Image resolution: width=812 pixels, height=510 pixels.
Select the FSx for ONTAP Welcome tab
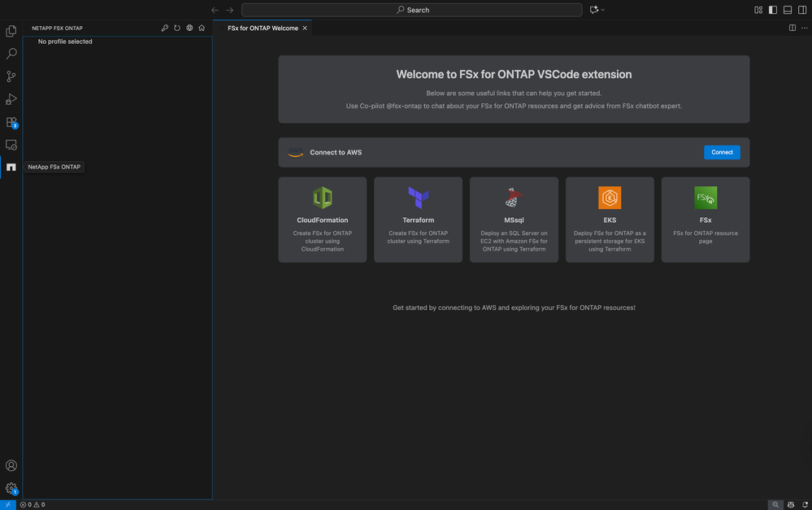(263, 28)
